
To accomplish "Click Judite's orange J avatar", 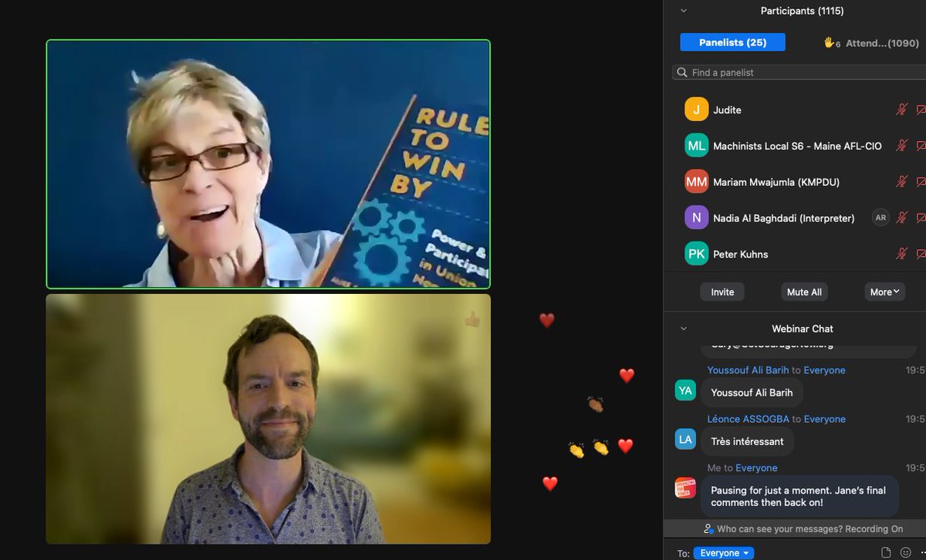I will [x=696, y=110].
